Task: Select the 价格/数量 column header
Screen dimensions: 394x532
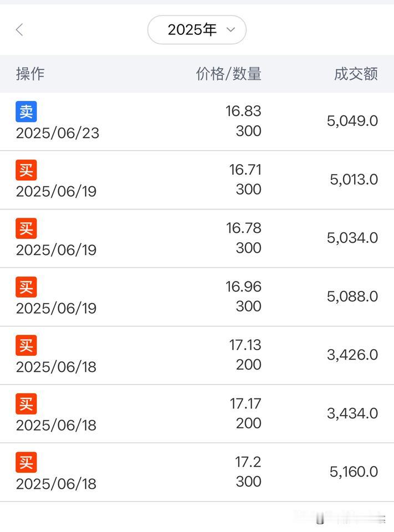Action: tap(228, 74)
